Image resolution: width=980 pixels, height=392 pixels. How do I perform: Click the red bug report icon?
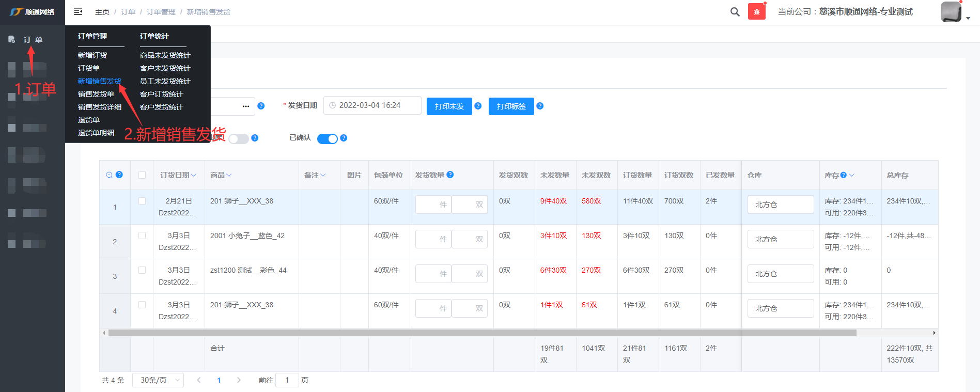coord(756,12)
